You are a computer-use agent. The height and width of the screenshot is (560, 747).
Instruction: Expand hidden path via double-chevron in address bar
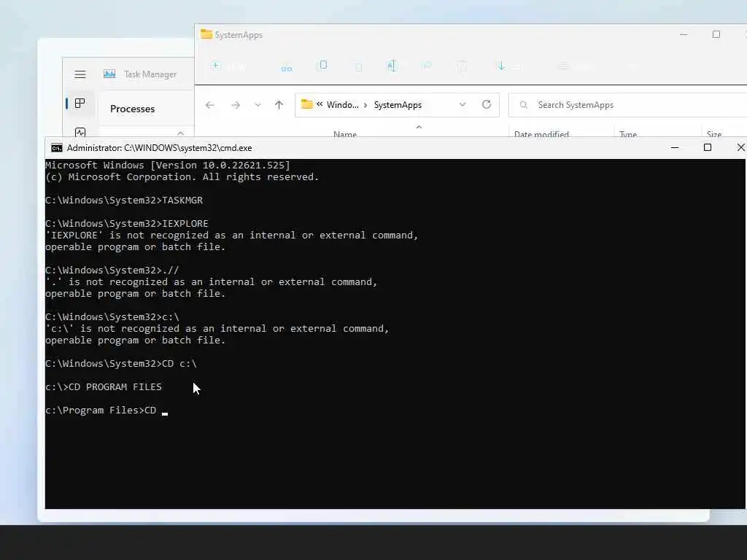click(320, 104)
